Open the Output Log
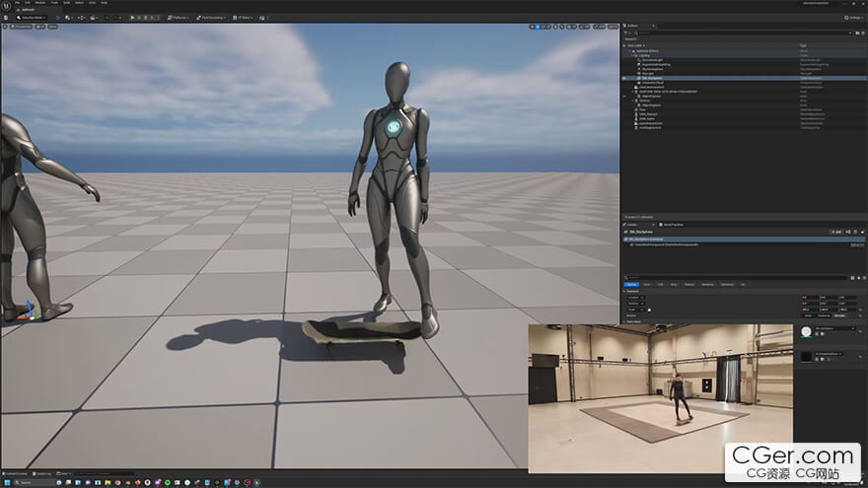This screenshot has width=868, height=488. pyautogui.click(x=41, y=473)
